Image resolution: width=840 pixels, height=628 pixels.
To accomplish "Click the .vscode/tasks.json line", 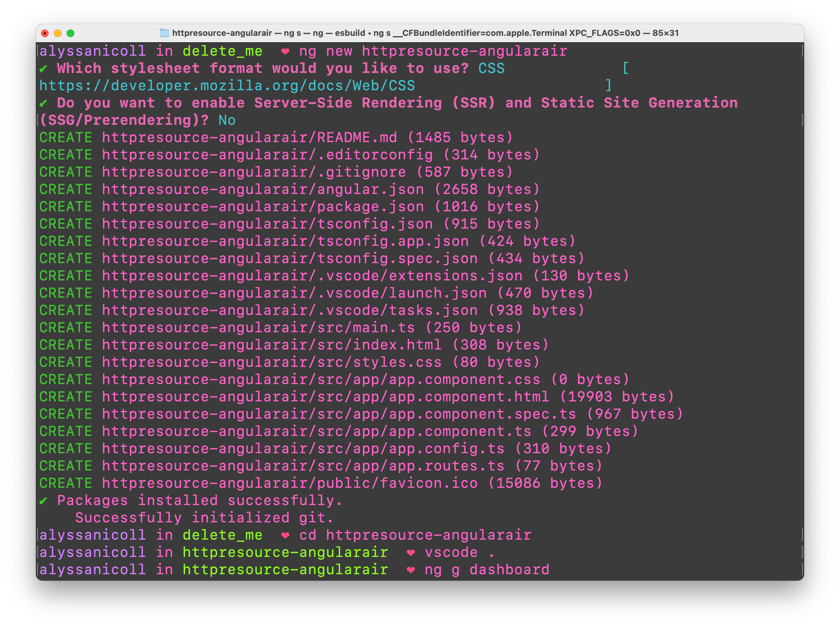I will pyautogui.click(x=312, y=310).
